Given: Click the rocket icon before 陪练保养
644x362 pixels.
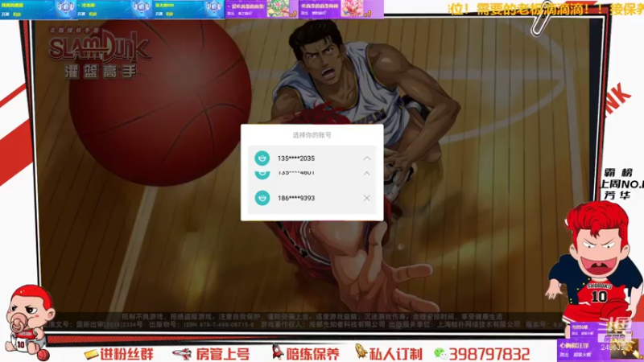Looking at the screenshot, I should (x=278, y=352).
